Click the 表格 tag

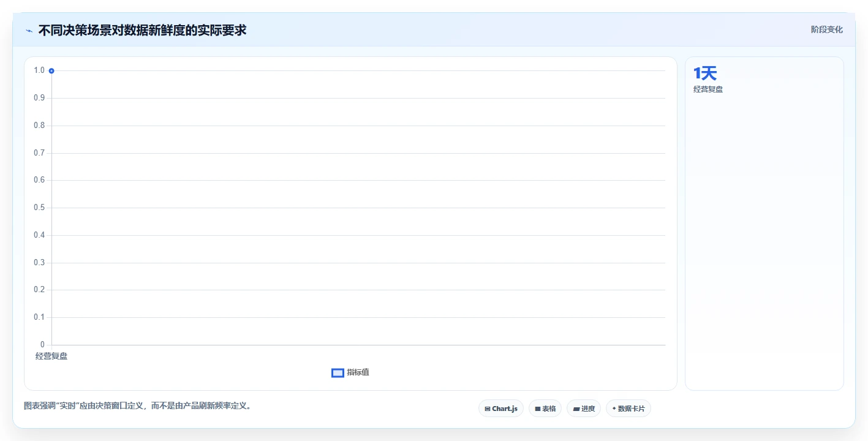[x=545, y=409]
